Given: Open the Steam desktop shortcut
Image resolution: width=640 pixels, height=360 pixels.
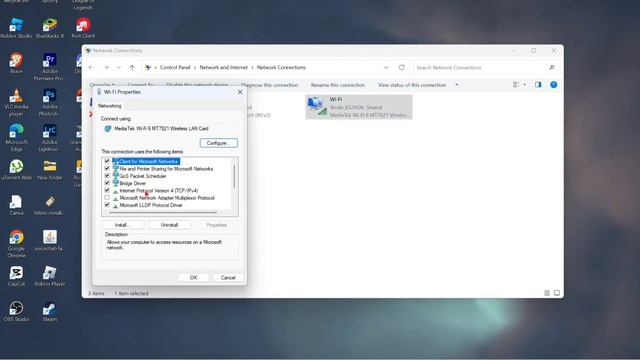Looking at the screenshot, I should pyautogui.click(x=50, y=311).
